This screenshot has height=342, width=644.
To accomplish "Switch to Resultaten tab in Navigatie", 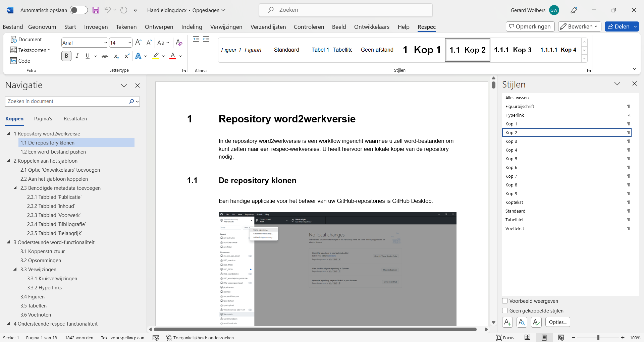I will 75,119.
